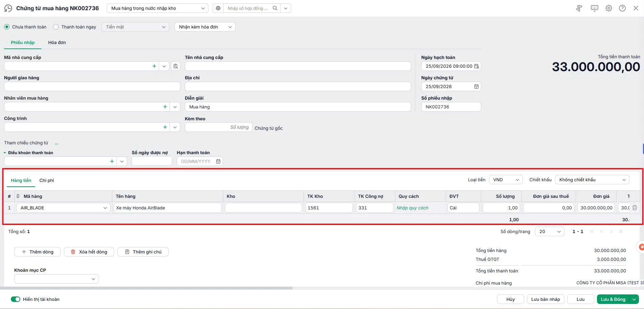Click Hủy button
The height and width of the screenshot is (309, 644).
pos(510,299)
